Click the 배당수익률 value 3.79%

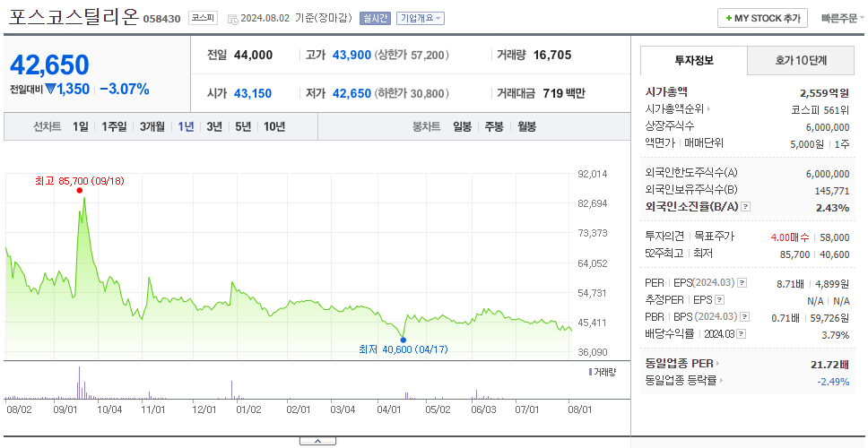click(836, 335)
